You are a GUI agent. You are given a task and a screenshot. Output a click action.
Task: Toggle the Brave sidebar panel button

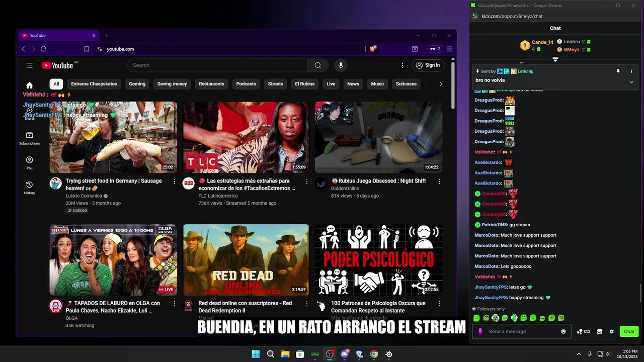415,49
